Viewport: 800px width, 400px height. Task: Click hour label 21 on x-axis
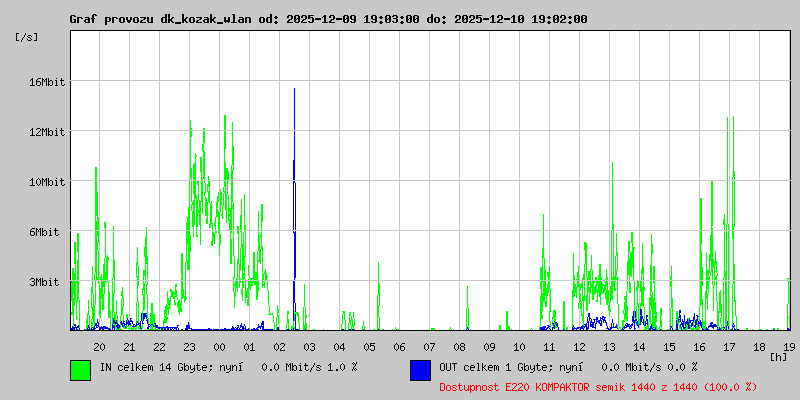pos(130,347)
